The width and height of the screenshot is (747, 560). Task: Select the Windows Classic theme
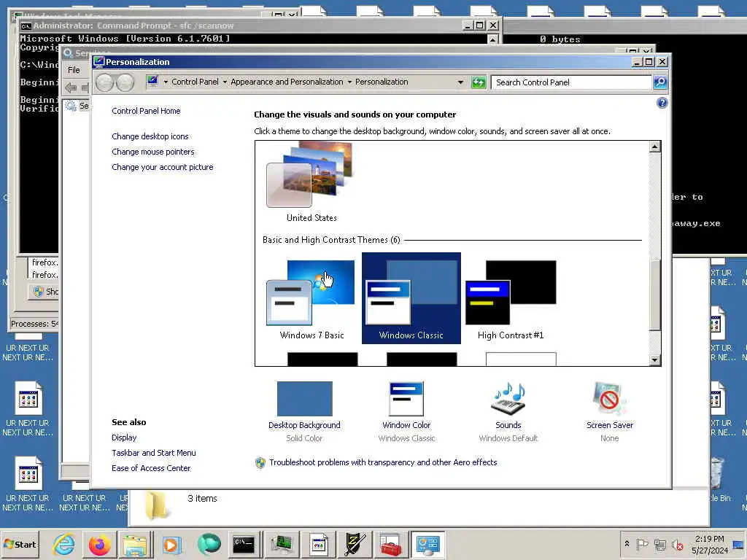[411, 298]
